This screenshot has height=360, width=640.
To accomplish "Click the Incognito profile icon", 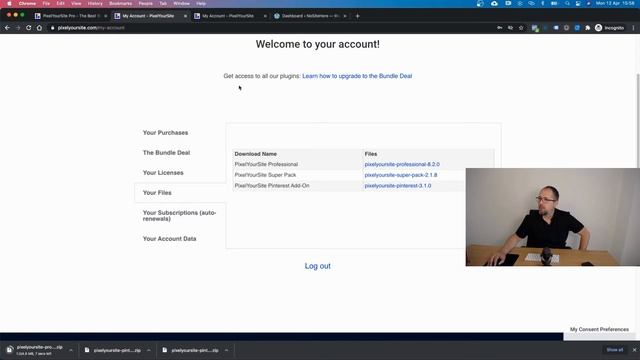I will 598,28.
